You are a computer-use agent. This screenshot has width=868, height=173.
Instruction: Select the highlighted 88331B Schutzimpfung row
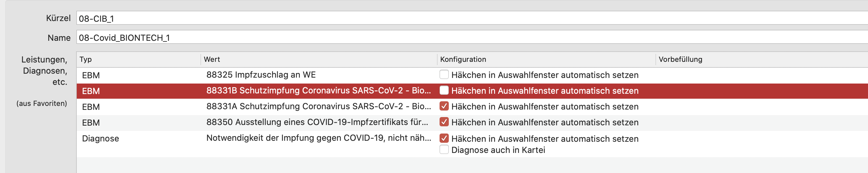tap(472, 91)
